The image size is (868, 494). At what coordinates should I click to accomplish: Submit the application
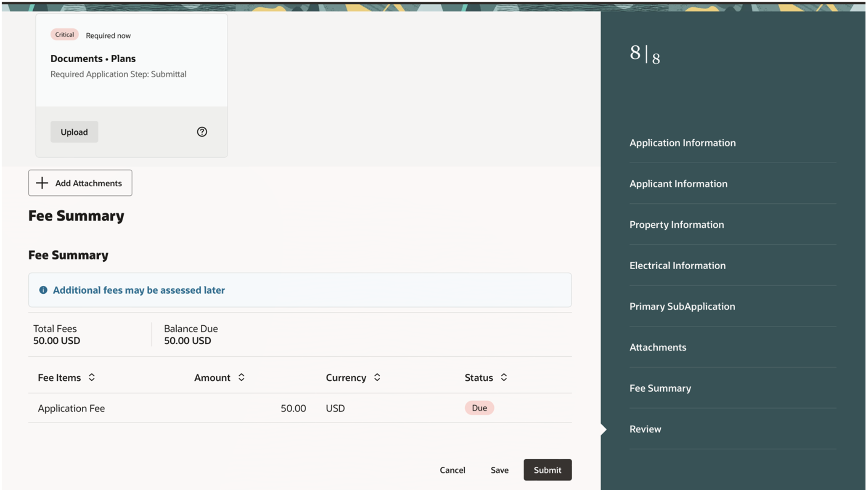click(547, 470)
